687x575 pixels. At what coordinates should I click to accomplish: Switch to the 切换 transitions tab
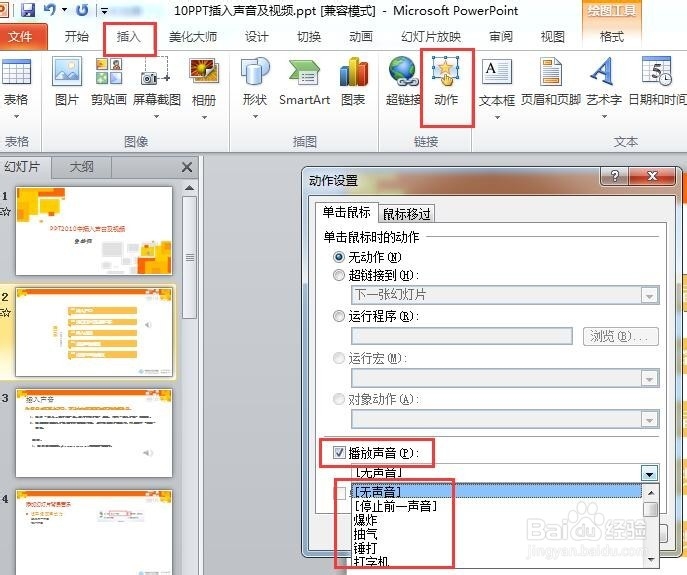309,37
